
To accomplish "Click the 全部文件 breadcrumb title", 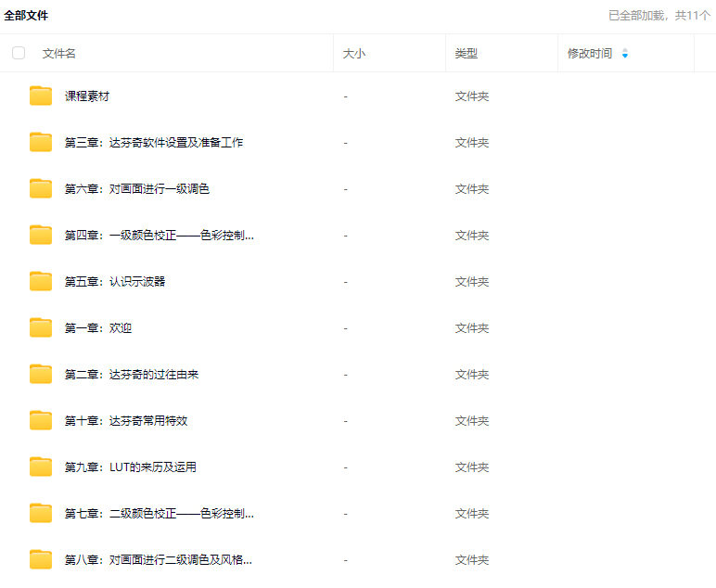I will click(26, 16).
